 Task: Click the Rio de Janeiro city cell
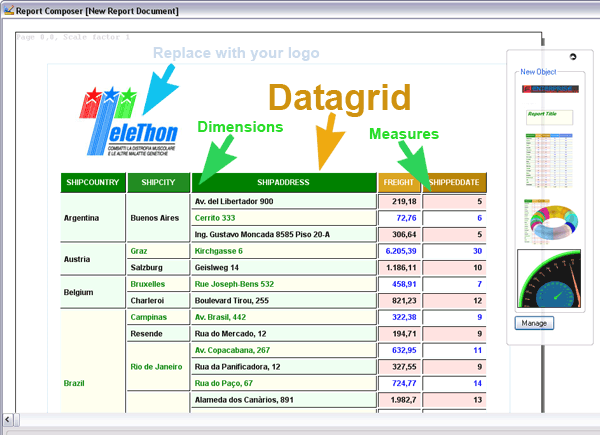158,367
